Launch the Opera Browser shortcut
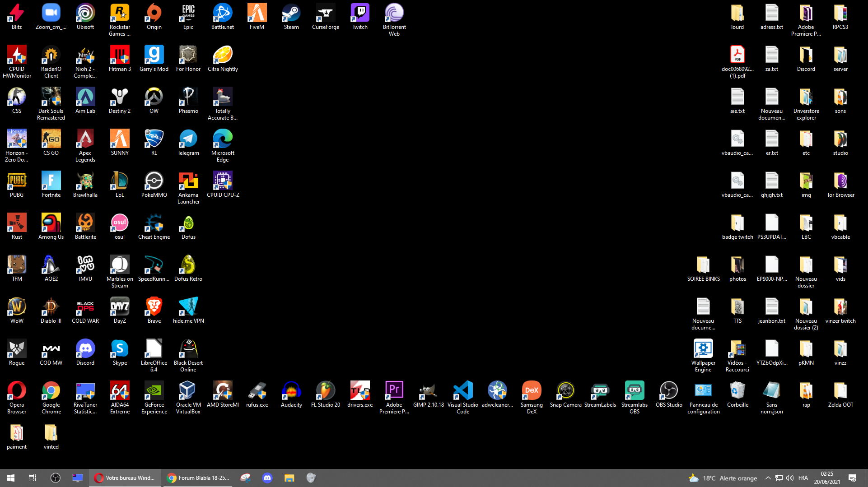 tap(17, 398)
